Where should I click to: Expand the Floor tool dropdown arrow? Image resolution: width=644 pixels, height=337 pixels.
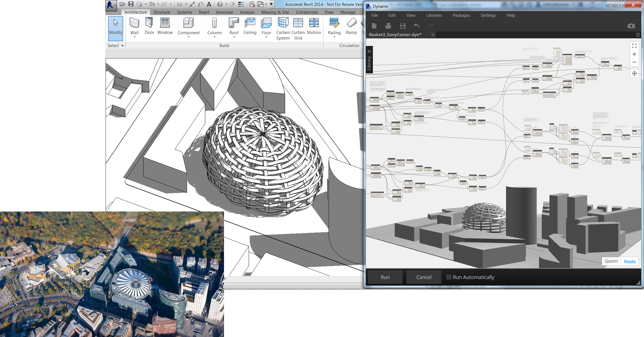click(x=266, y=37)
